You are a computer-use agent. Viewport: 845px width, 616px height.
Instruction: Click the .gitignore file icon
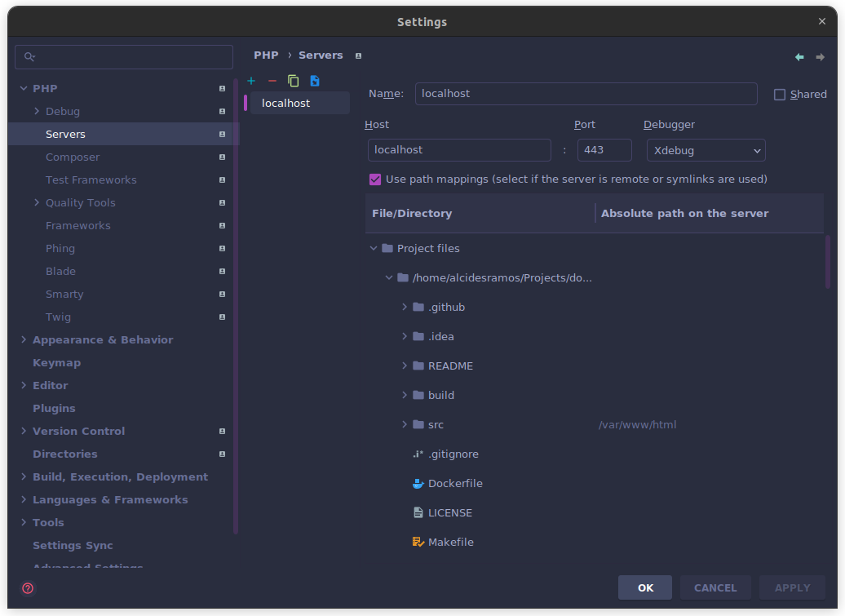coord(418,454)
